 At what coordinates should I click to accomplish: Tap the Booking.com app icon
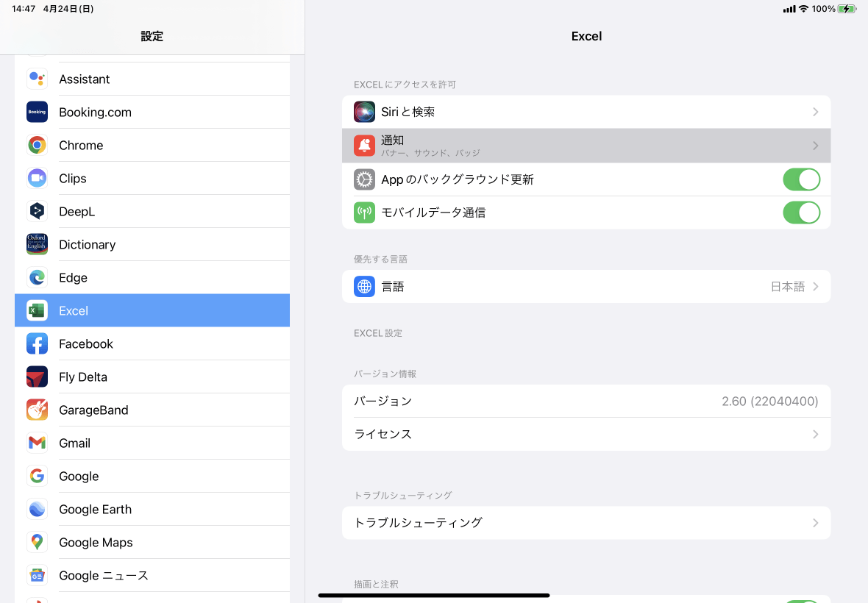(x=37, y=113)
